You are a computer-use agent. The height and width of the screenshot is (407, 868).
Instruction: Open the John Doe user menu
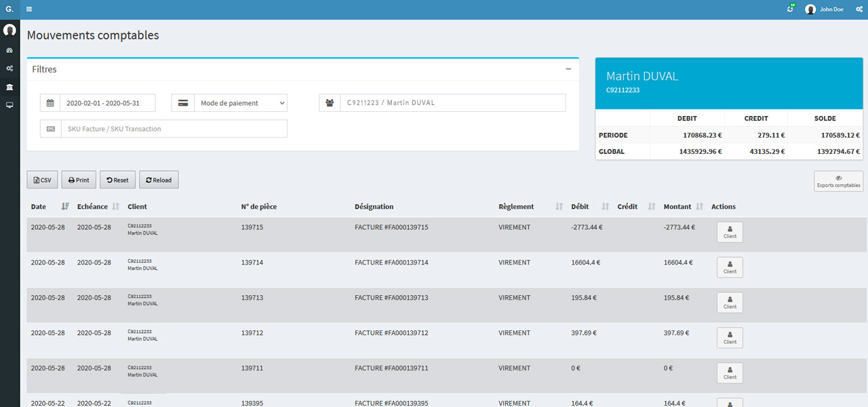[x=824, y=9]
